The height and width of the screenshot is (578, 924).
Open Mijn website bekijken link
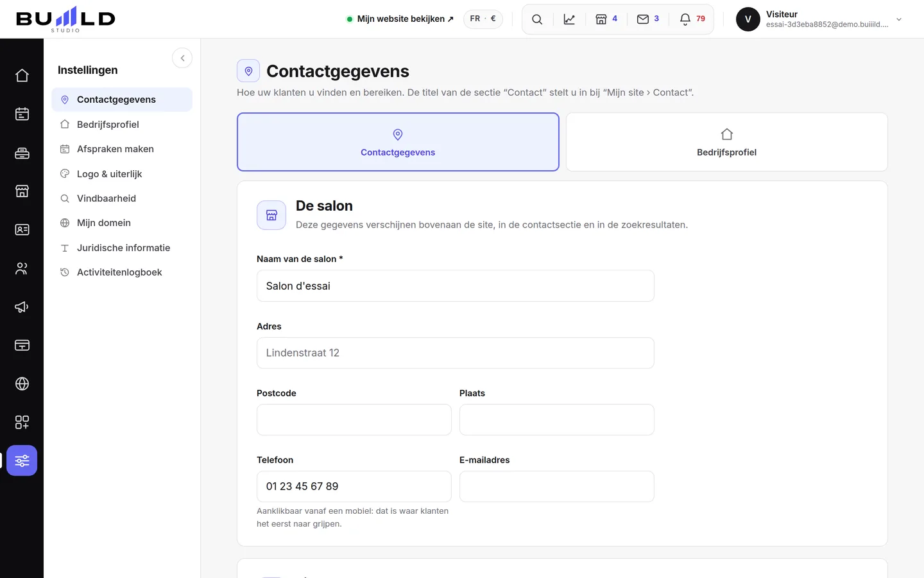point(400,19)
